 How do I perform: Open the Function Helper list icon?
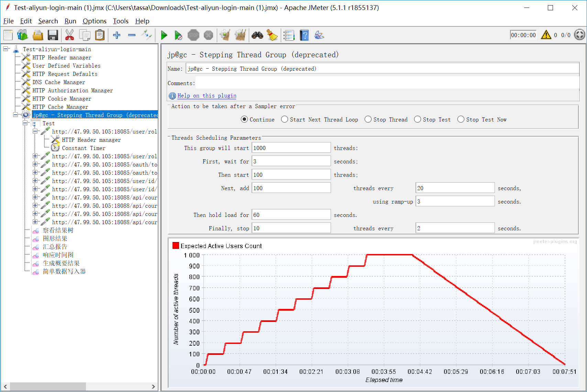(x=289, y=35)
